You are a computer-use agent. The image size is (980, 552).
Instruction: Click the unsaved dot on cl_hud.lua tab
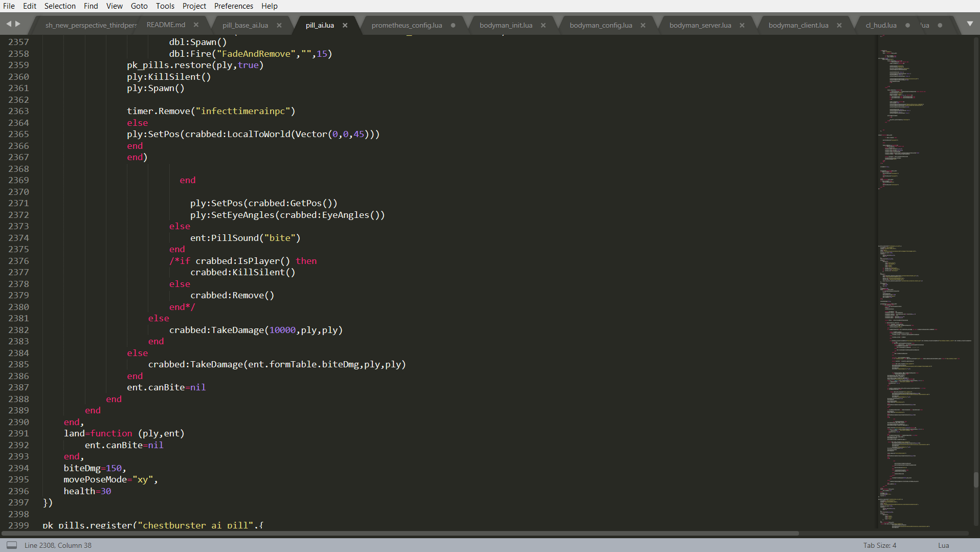[908, 25]
